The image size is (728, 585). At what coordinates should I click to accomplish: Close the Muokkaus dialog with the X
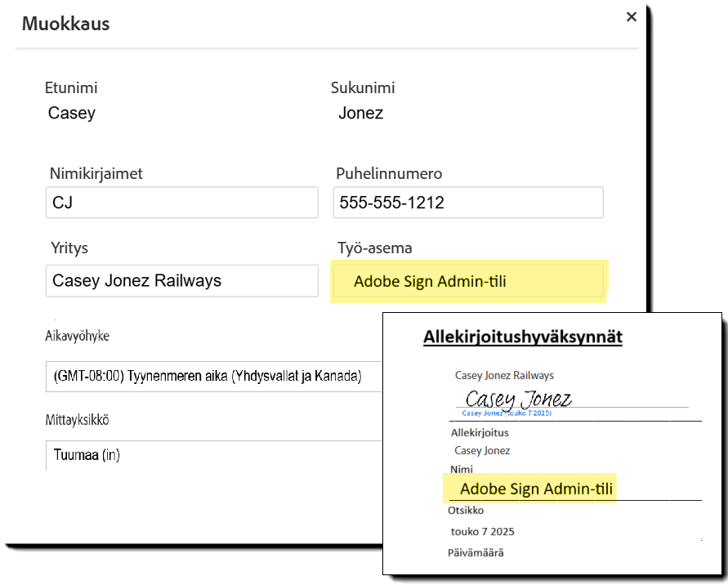pyautogui.click(x=631, y=17)
